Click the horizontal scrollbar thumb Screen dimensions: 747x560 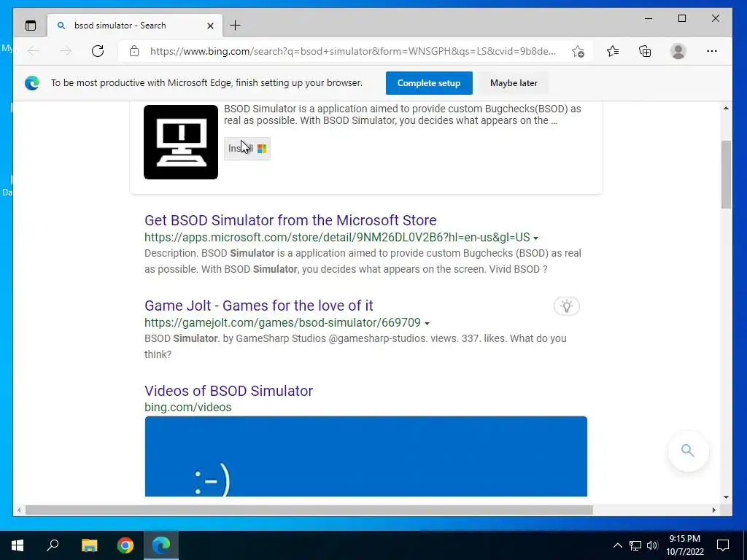[x=309, y=510]
